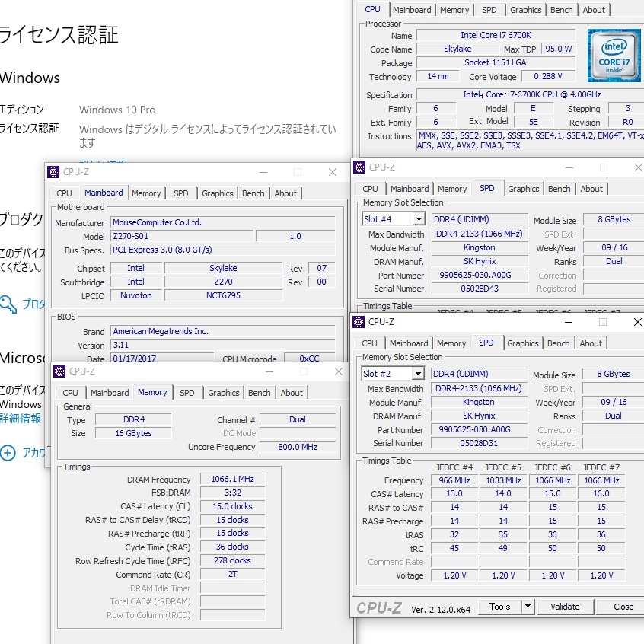Click the 966 MHz JEDEC #4 frequency cell
The image size is (644, 644).
454,480
